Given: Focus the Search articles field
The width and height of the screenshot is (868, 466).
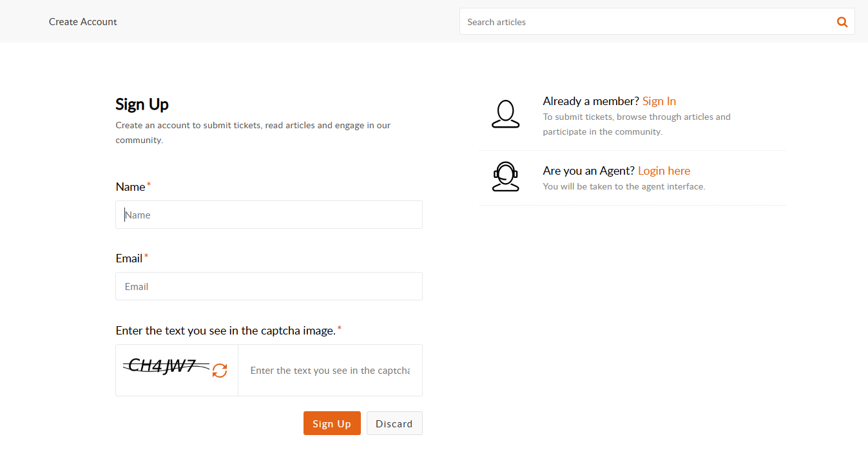Looking at the screenshot, I should tap(644, 22).
